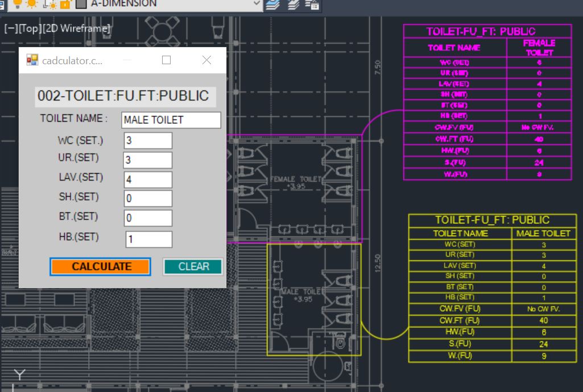This screenshot has height=392, width=583.
Task: Click the second layer-stack icon in the toolbar
Action: (293, 5)
